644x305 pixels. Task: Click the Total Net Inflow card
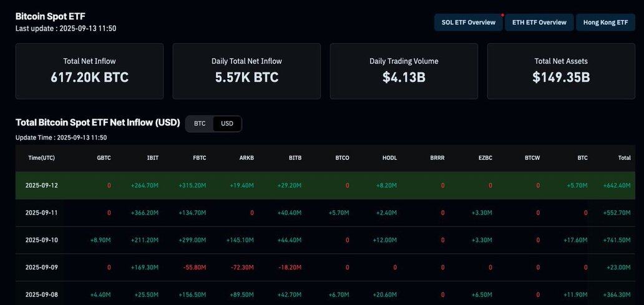click(x=89, y=71)
